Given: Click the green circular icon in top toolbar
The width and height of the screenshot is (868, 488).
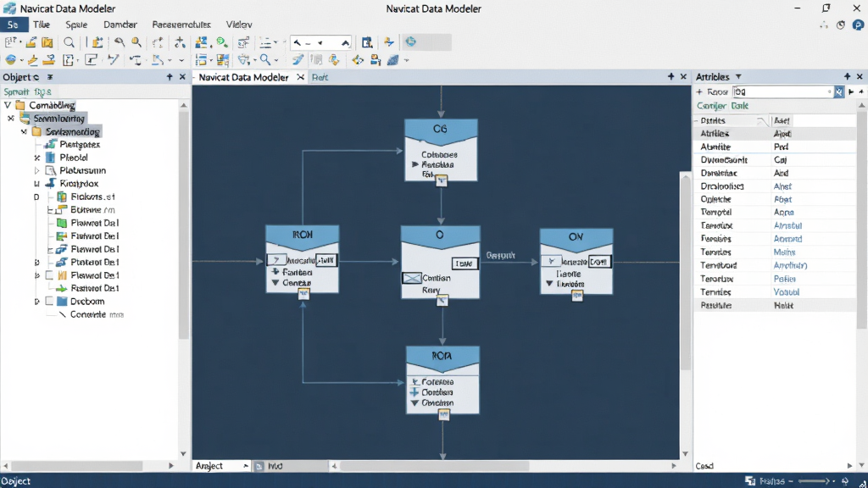Looking at the screenshot, I should point(222,42).
